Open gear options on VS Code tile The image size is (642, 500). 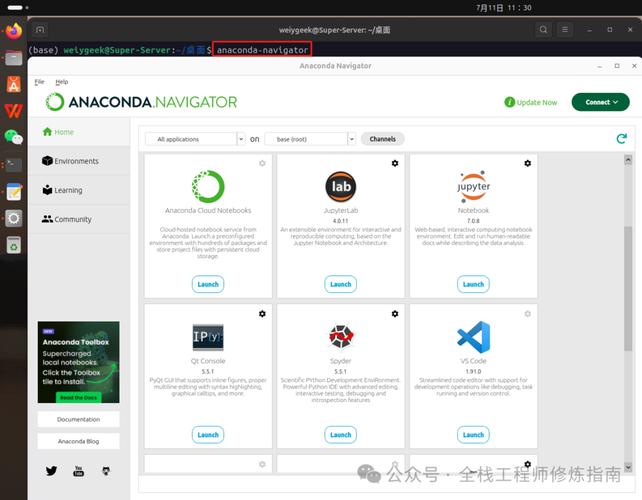point(527,314)
